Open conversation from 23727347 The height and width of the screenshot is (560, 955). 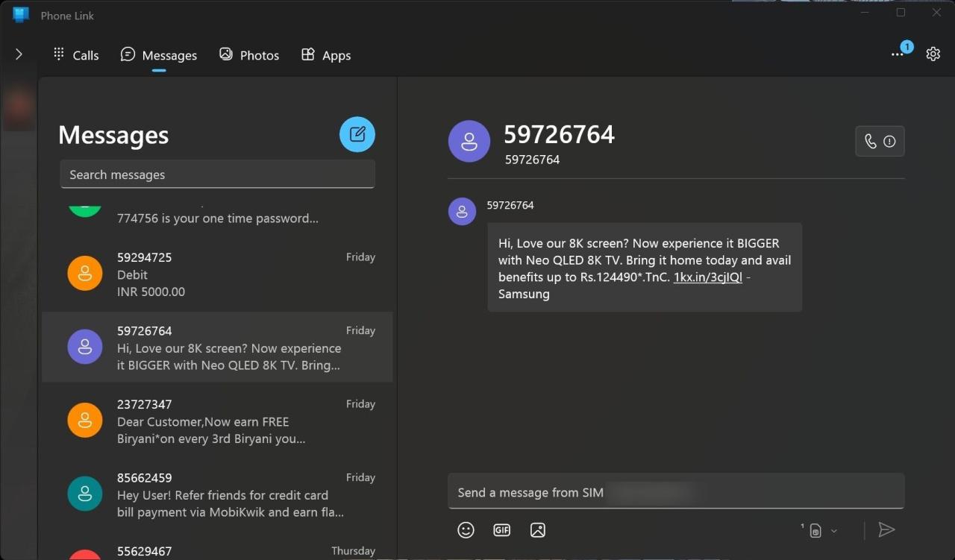point(217,421)
